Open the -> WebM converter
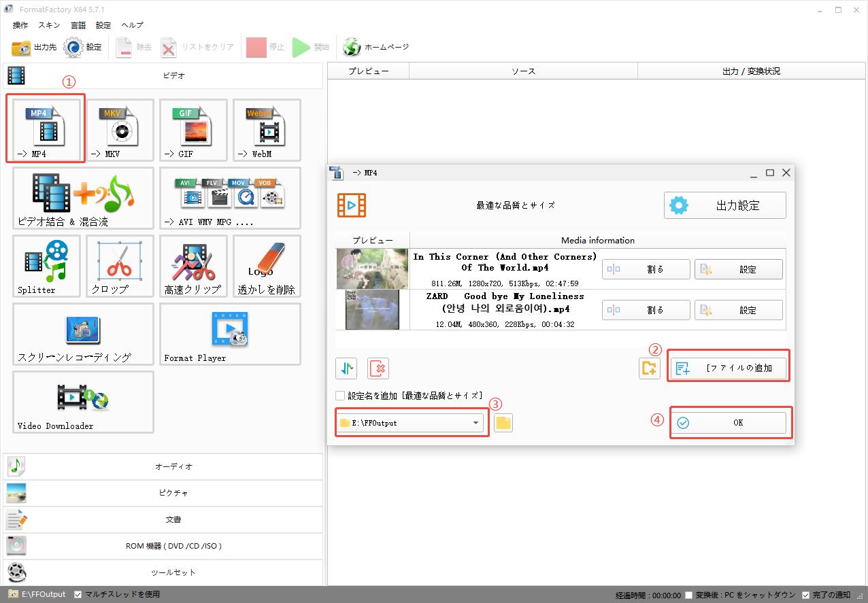 click(x=267, y=130)
